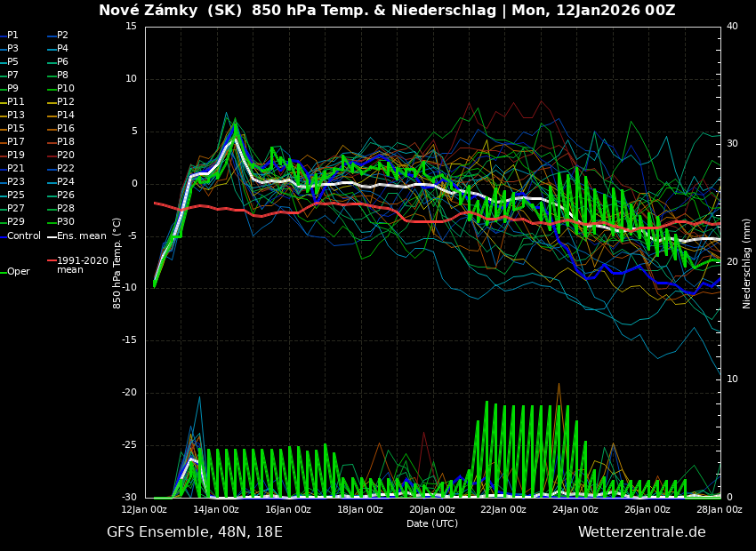Select the P10 legend entry
This screenshot has height=551, width=756.
click(66, 89)
